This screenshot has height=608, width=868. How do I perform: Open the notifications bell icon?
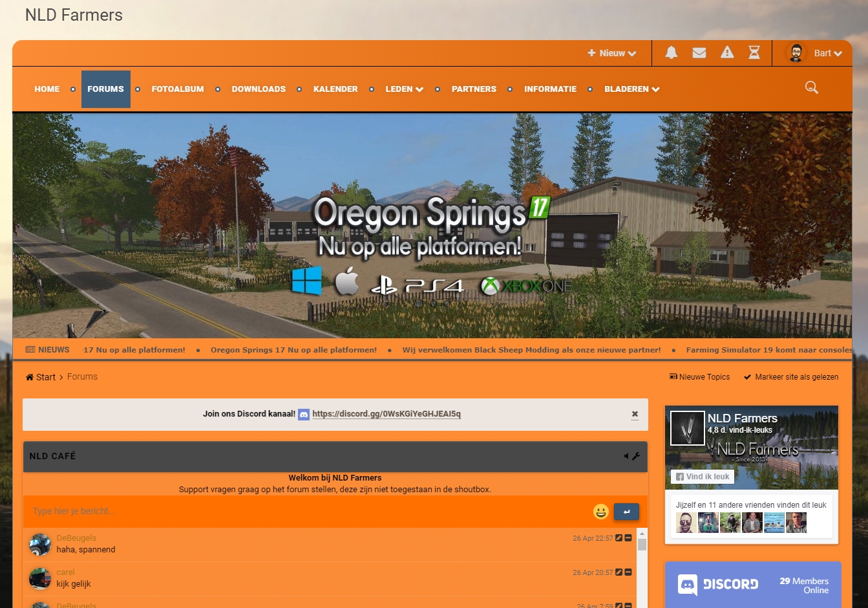(672, 53)
